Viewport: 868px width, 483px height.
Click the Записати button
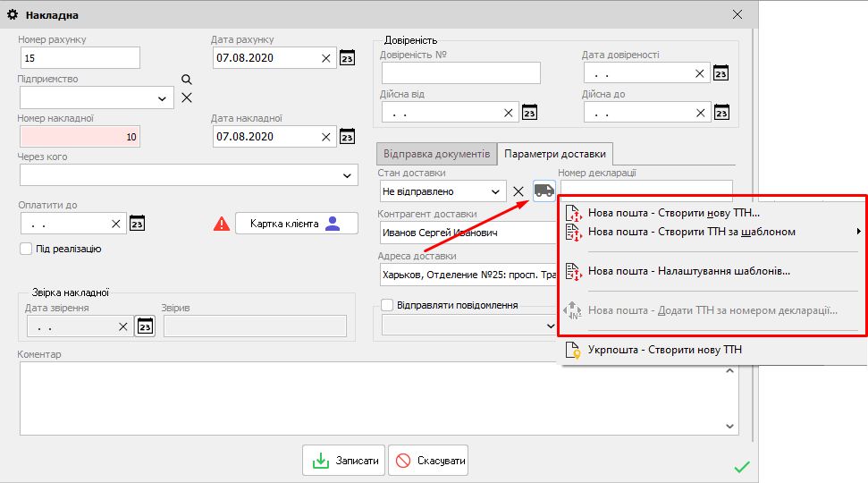click(344, 461)
